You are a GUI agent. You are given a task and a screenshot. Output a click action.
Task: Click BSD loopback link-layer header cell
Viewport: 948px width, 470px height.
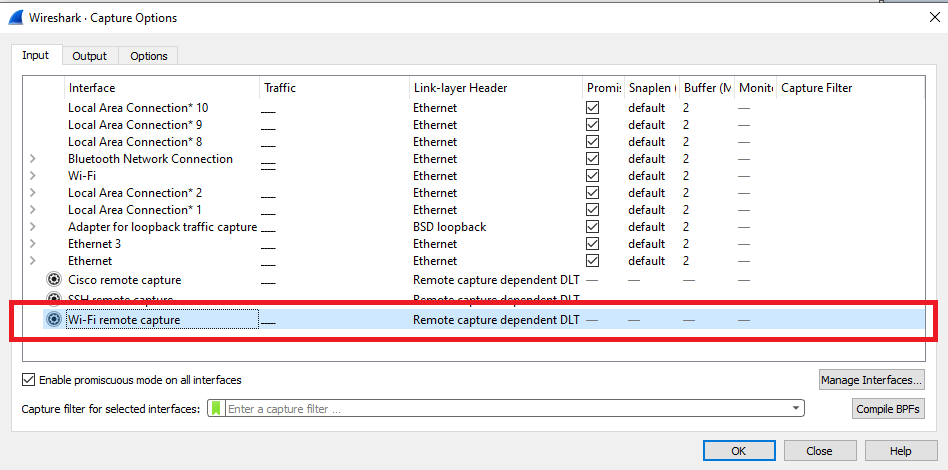pos(449,226)
